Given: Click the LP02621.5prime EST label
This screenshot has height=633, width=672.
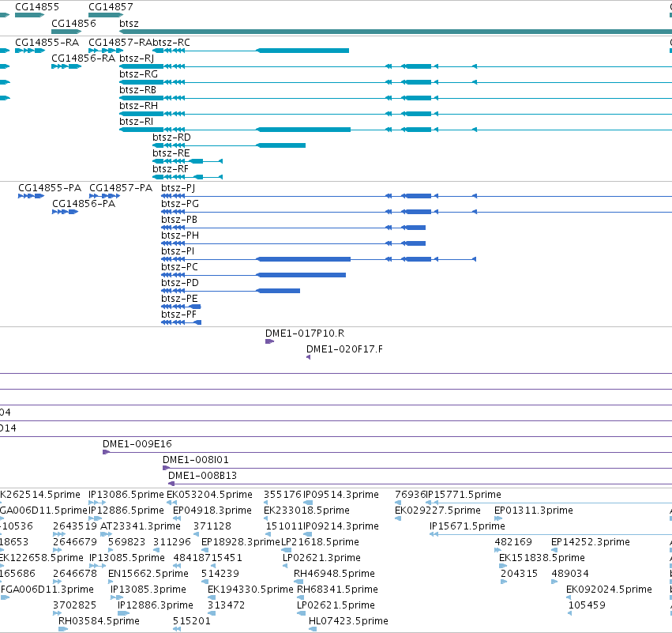Looking at the screenshot, I should coord(336,605).
